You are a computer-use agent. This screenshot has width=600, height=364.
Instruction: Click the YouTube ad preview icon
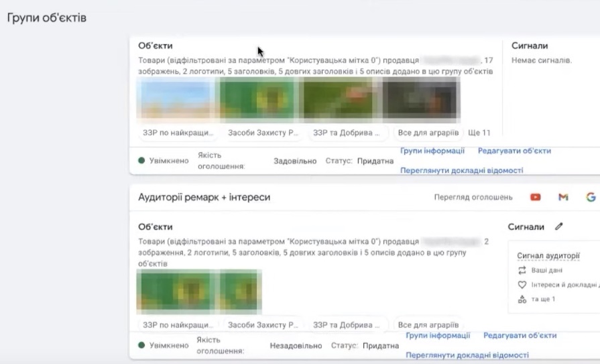536,197
